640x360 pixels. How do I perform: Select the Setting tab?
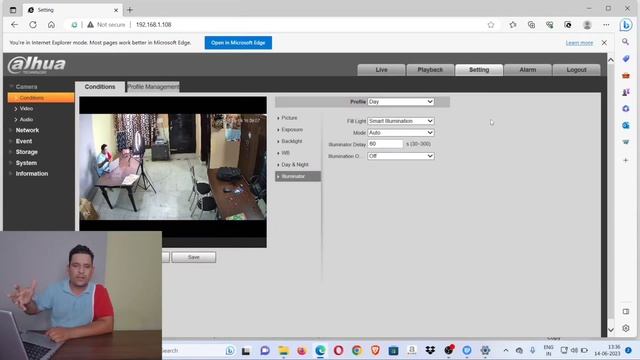coord(479,70)
